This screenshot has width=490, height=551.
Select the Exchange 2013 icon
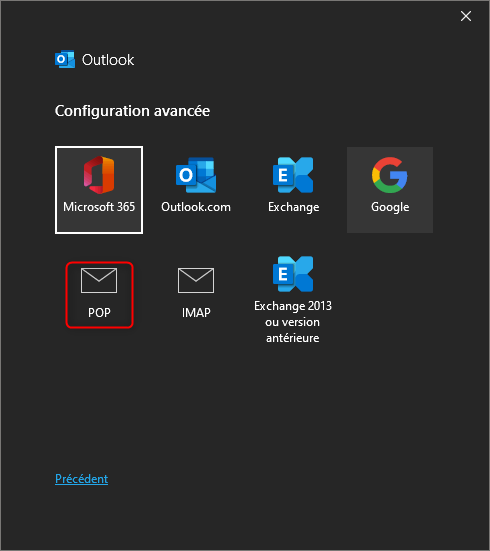[x=293, y=274]
